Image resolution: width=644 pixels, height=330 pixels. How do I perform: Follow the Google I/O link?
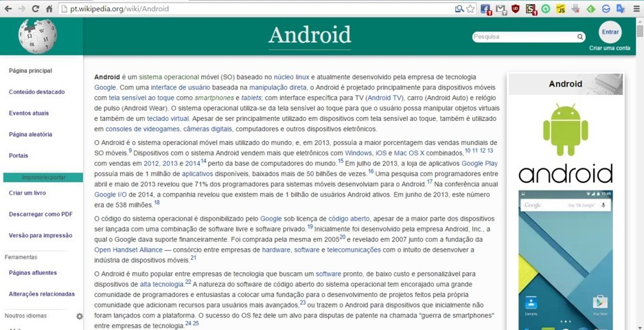(111, 195)
